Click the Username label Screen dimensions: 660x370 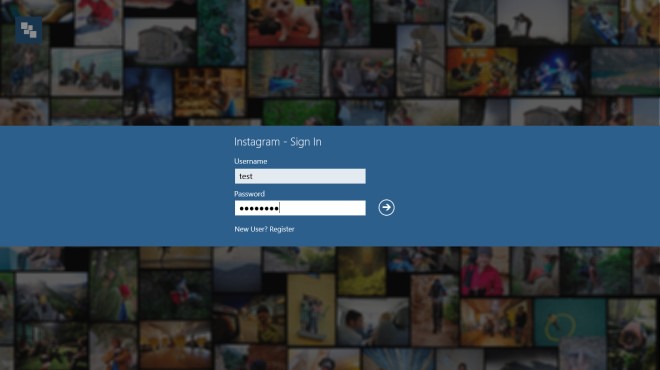point(250,161)
